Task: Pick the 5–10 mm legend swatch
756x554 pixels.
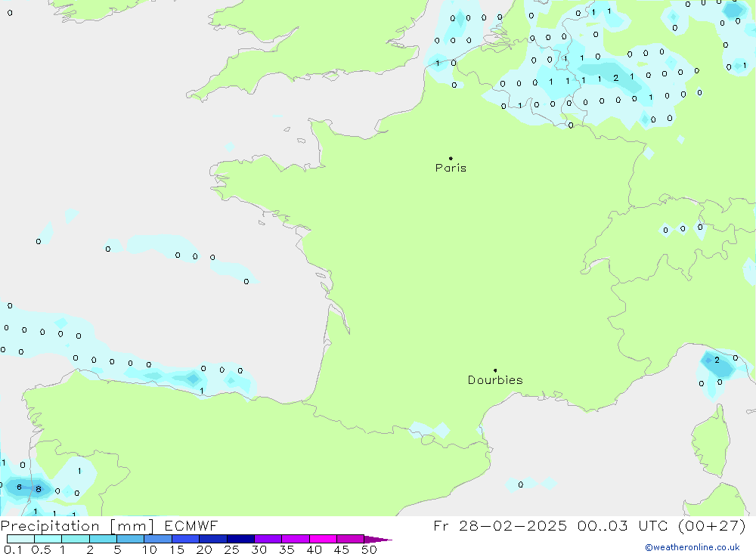Action: coord(131,539)
